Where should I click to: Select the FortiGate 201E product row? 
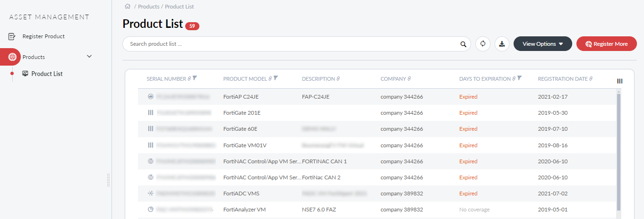[241, 113]
